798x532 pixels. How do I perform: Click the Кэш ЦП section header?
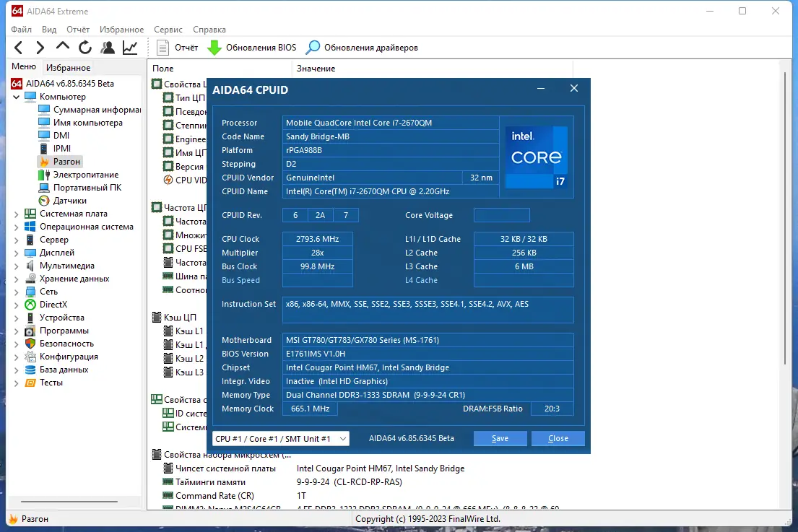coord(174,318)
